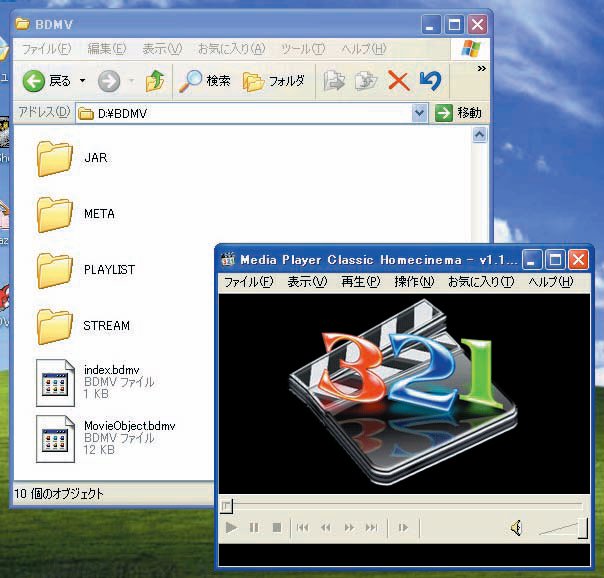Select the STREAM folder
The height and width of the screenshot is (578, 604).
(x=55, y=326)
